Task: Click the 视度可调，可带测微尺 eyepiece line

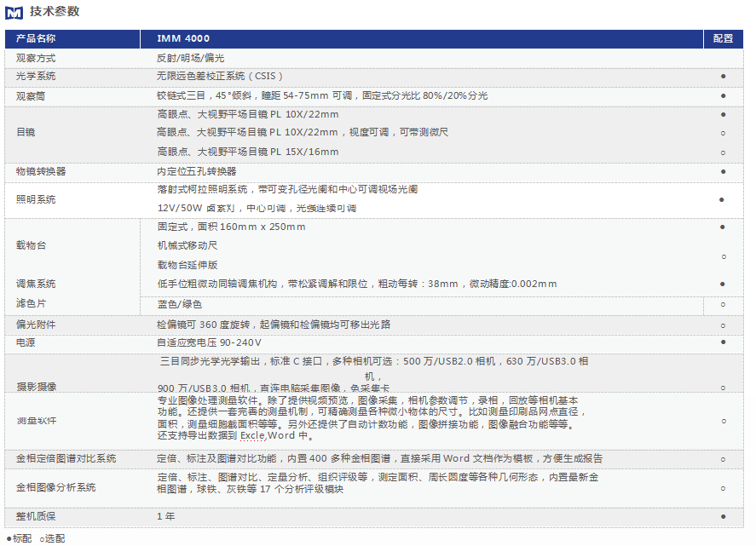Action: pyautogui.click(x=303, y=132)
